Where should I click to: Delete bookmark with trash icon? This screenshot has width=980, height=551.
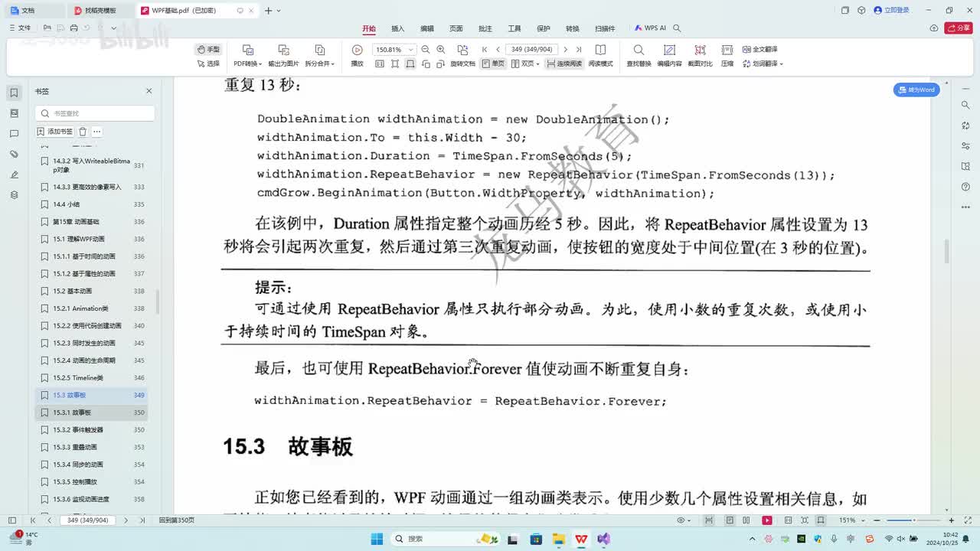pyautogui.click(x=83, y=132)
